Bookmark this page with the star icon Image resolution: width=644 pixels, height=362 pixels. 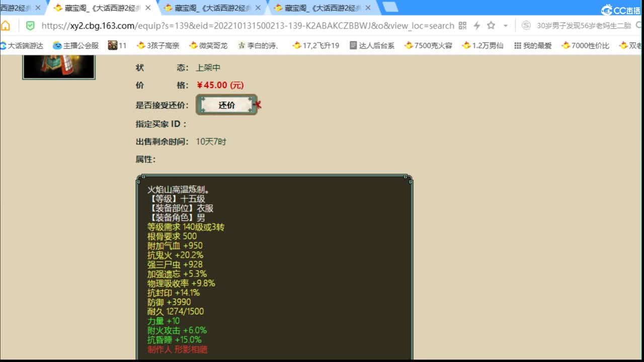491,26
